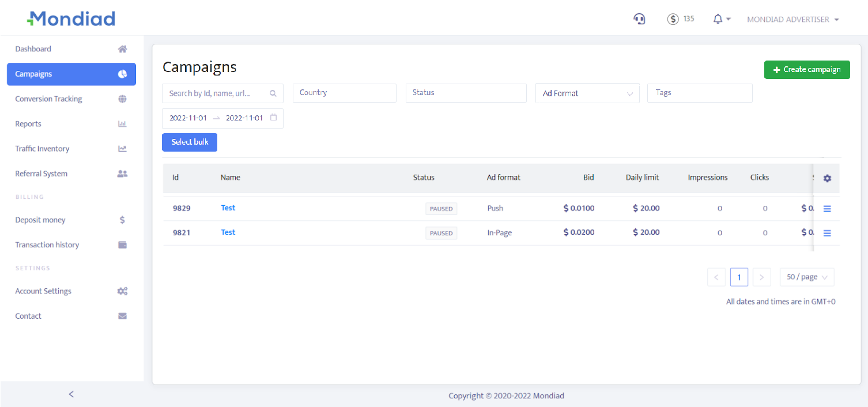Select page 1 in pagination
Image resolution: width=868 pixels, height=407 pixels.
[738, 277]
